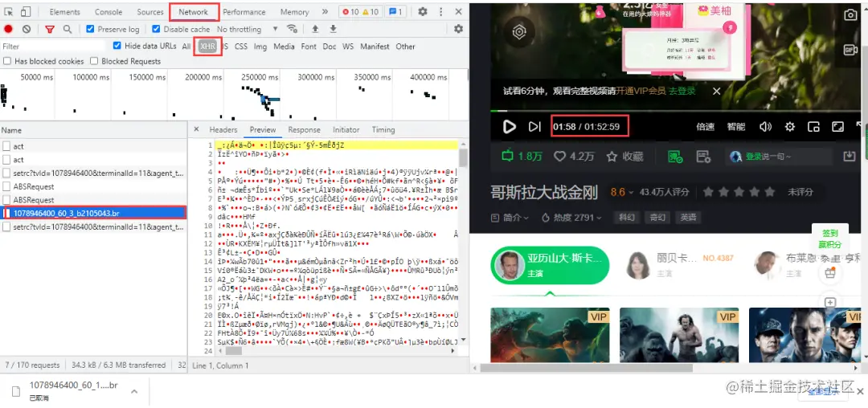Play the video
The height and width of the screenshot is (408, 868).
tap(509, 127)
